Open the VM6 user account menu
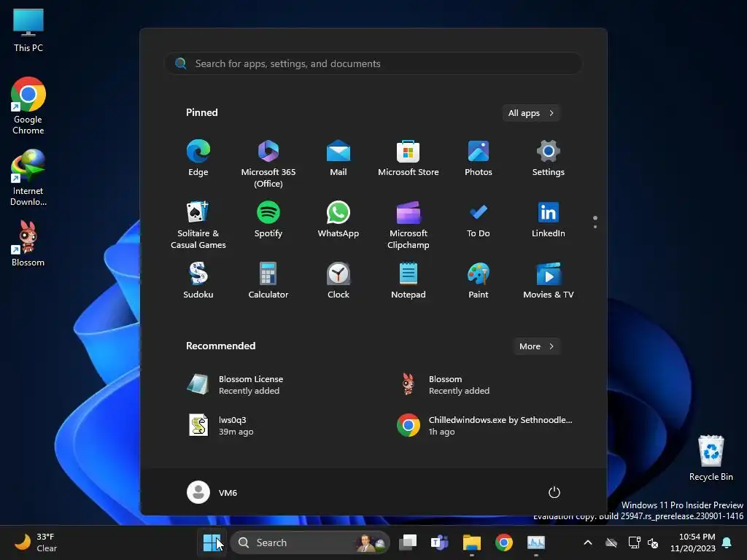The height and width of the screenshot is (560, 747). (212, 492)
